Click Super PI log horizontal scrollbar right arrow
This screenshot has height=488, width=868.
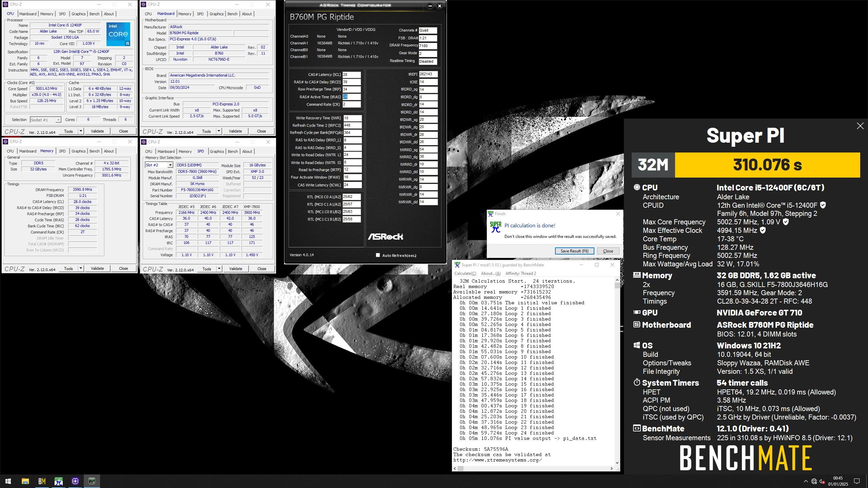tap(611, 468)
